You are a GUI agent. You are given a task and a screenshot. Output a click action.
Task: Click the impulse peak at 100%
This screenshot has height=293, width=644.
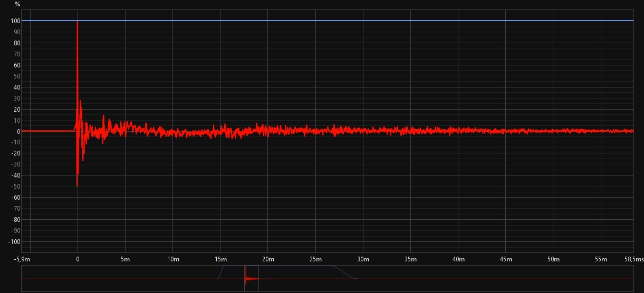coord(78,22)
